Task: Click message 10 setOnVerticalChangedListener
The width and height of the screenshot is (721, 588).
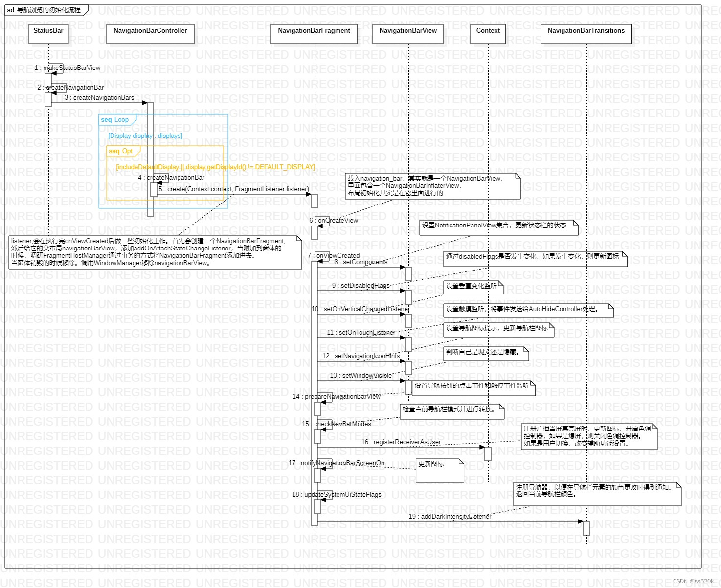Action: (361, 309)
